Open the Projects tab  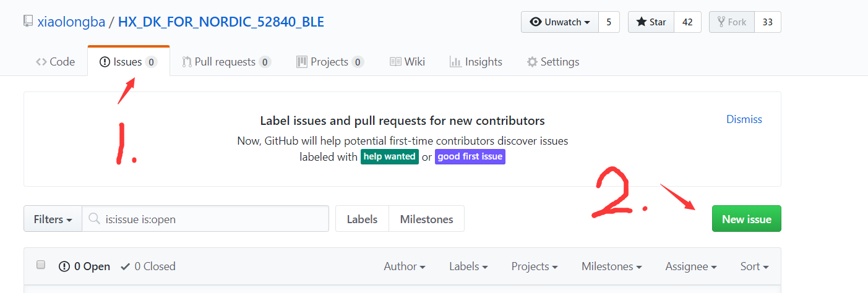tap(330, 62)
